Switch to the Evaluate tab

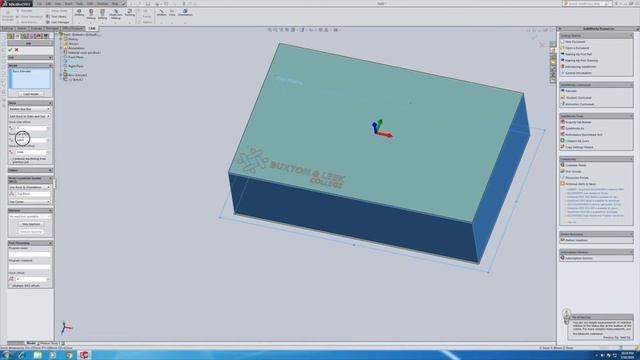click(x=37, y=29)
